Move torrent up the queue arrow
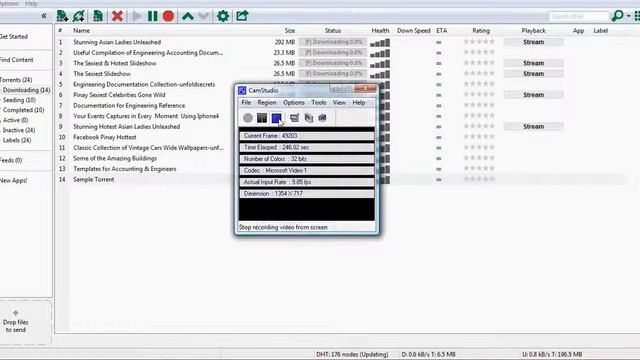640x360 pixels. coord(188,16)
